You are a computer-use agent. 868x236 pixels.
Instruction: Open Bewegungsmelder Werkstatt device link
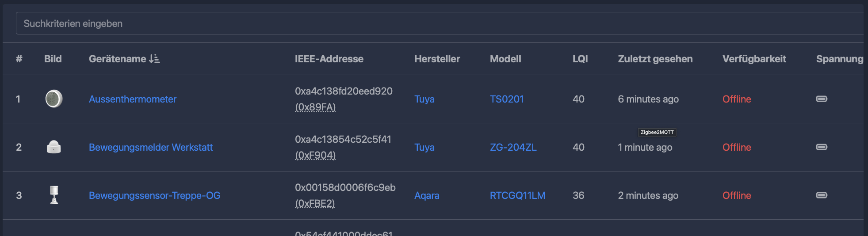point(151,147)
